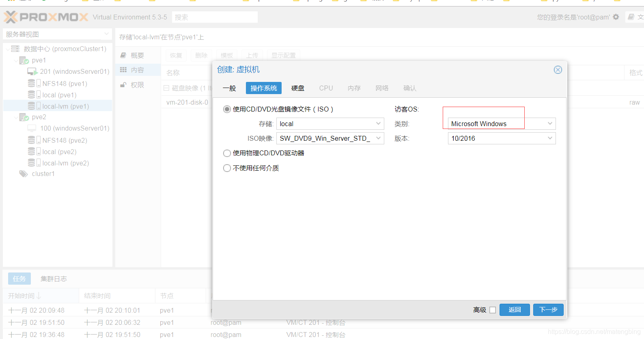Switch to the Memory (内存) tab

pyautogui.click(x=354, y=88)
